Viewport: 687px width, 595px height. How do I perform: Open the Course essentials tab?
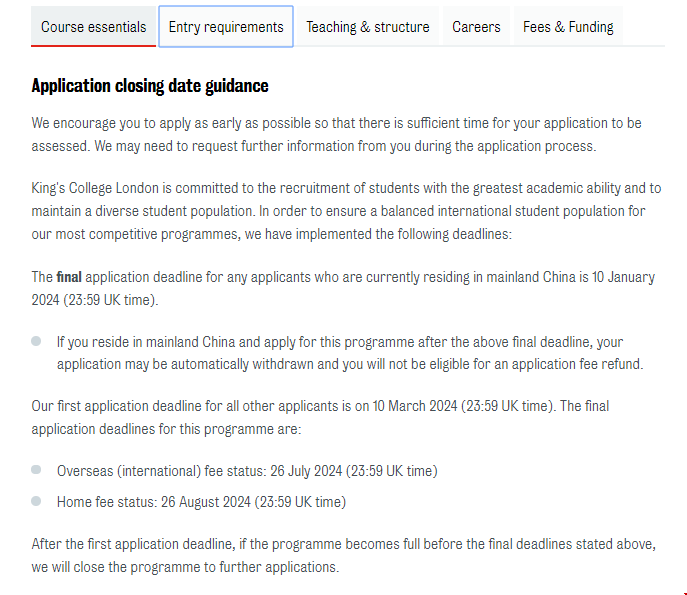pos(94,27)
